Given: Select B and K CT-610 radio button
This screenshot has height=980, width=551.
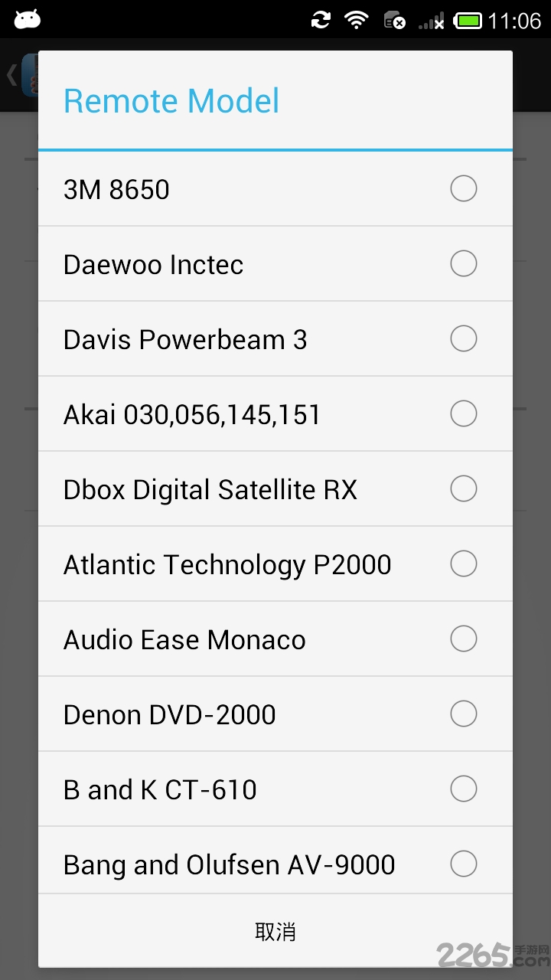Looking at the screenshot, I should [463, 789].
